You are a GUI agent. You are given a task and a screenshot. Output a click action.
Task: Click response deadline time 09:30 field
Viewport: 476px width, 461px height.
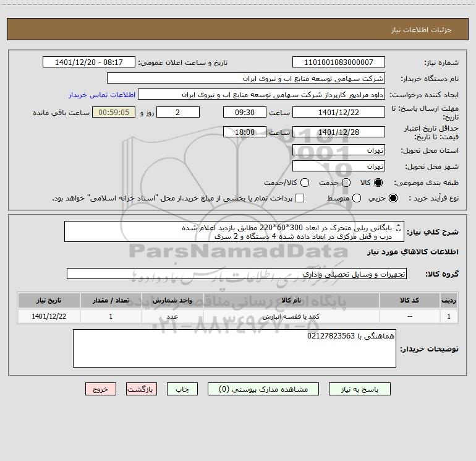(x=245, y=112)
